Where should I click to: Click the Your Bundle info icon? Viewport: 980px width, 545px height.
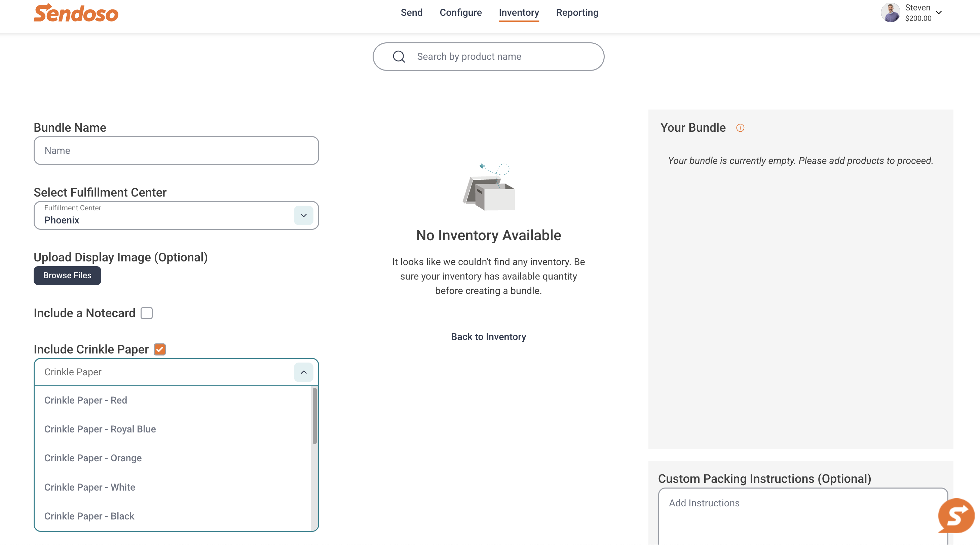pyautogui.click(x=740, y=128)
